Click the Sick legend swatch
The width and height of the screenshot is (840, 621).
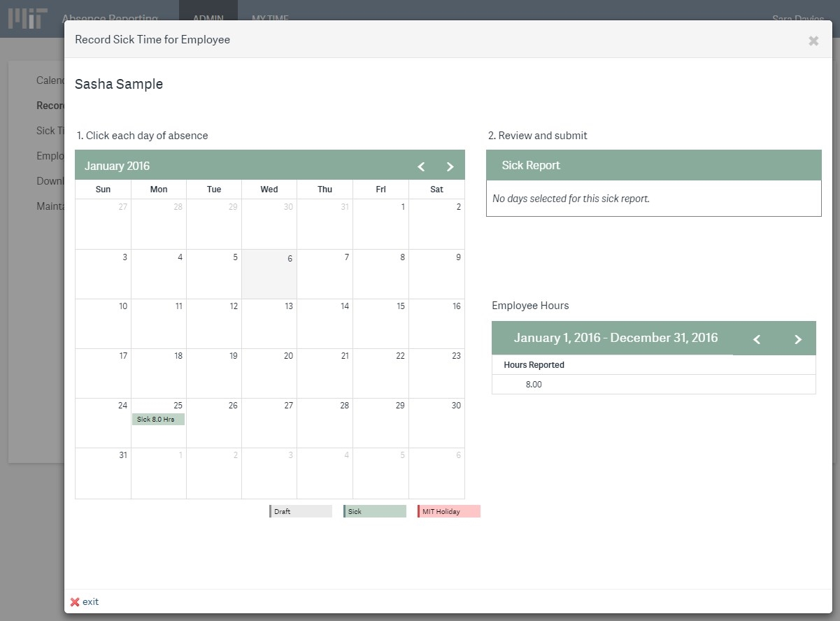point(375,512)
